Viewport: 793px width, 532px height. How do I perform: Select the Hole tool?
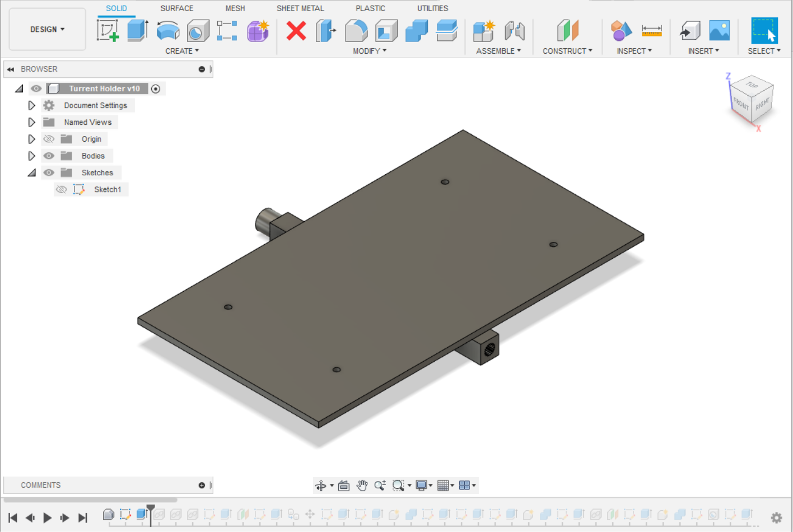point(198,31)
